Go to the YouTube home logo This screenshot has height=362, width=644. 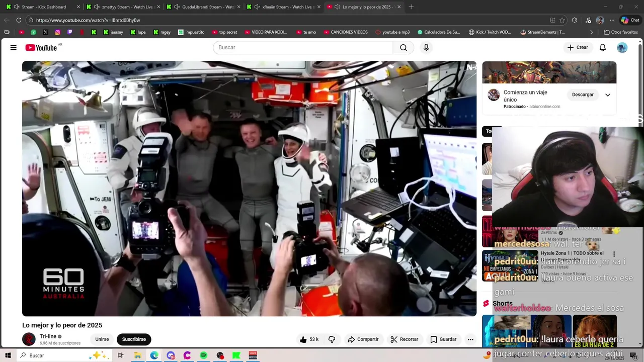tap(42, 47)
